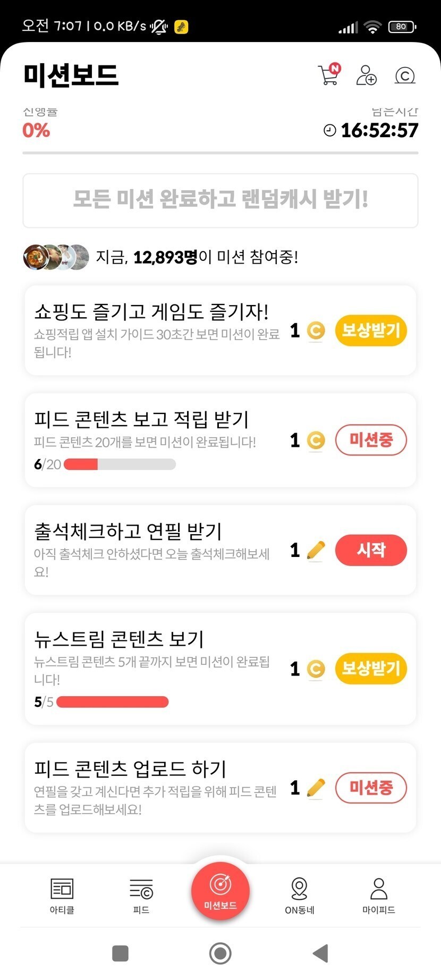Click the feed content 6/20 progress bar

tap(120, 464)
